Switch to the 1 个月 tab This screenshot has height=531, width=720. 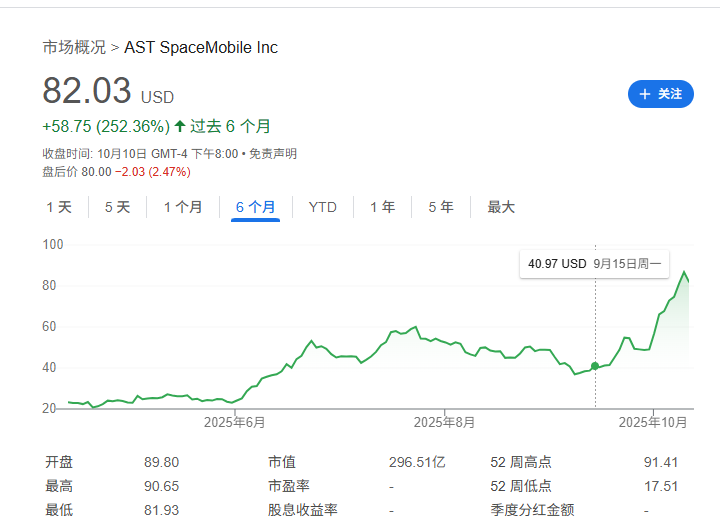click(x=183, y=207)
